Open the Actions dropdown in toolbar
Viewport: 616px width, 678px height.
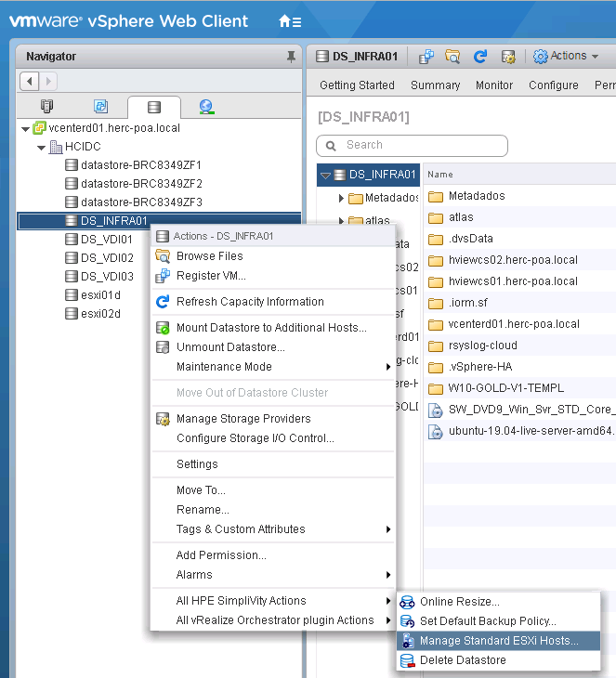pos(566,56)
